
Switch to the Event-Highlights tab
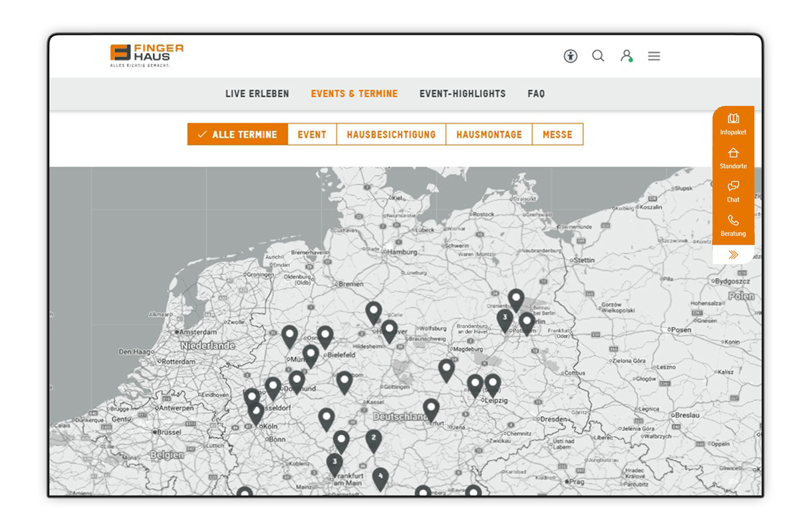(462, 94)
